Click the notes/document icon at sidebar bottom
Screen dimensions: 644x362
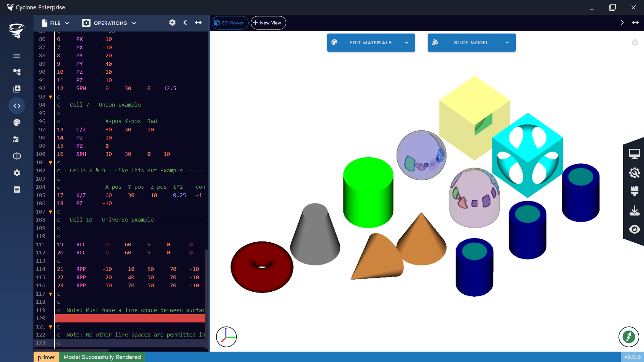[x=17, y=189]
